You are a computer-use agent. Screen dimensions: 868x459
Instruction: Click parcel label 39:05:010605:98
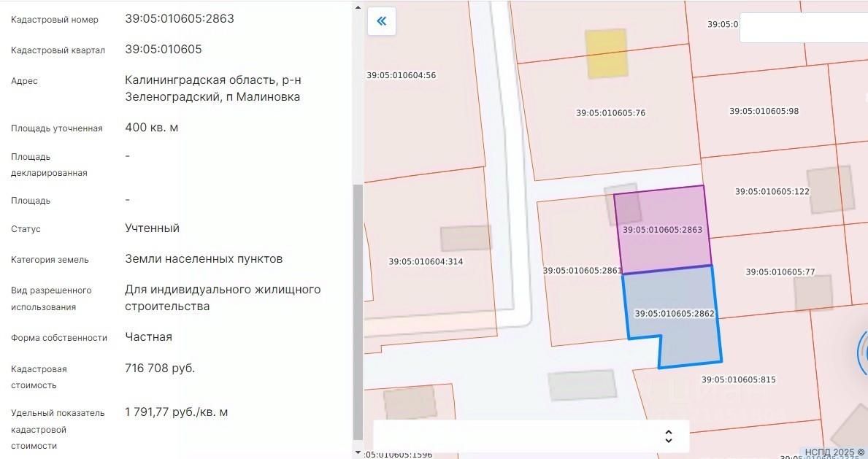click(764, 112)
